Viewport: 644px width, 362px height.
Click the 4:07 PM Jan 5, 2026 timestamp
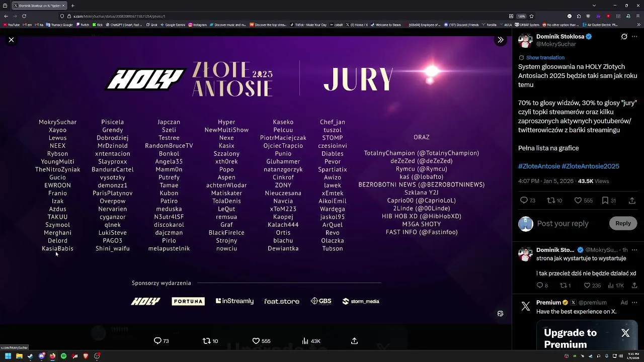tap(546, 181)
